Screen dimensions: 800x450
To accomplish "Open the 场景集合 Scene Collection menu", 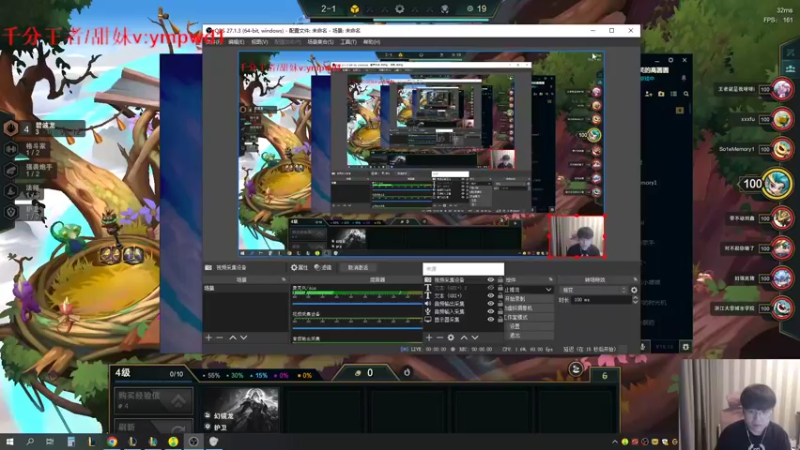I will tap(320, 42).
